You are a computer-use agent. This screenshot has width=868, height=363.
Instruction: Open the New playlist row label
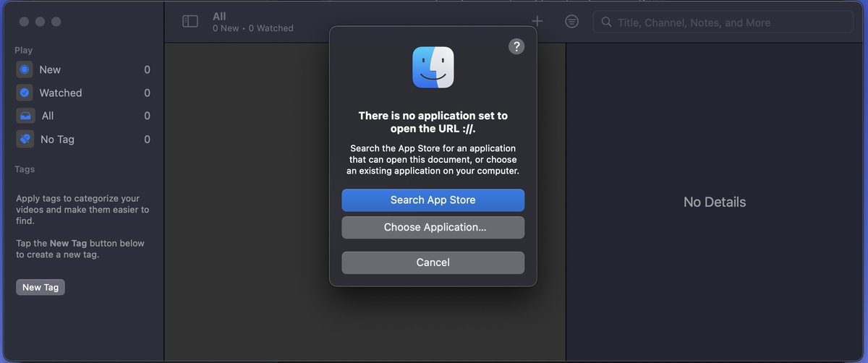tap(50, 69)
